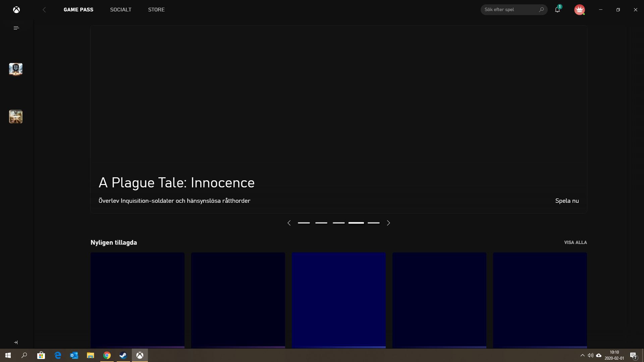Jump to third carousel slide indicator
Image resolution: width=644 pixels, height=362 pixels.
[339, 223]
